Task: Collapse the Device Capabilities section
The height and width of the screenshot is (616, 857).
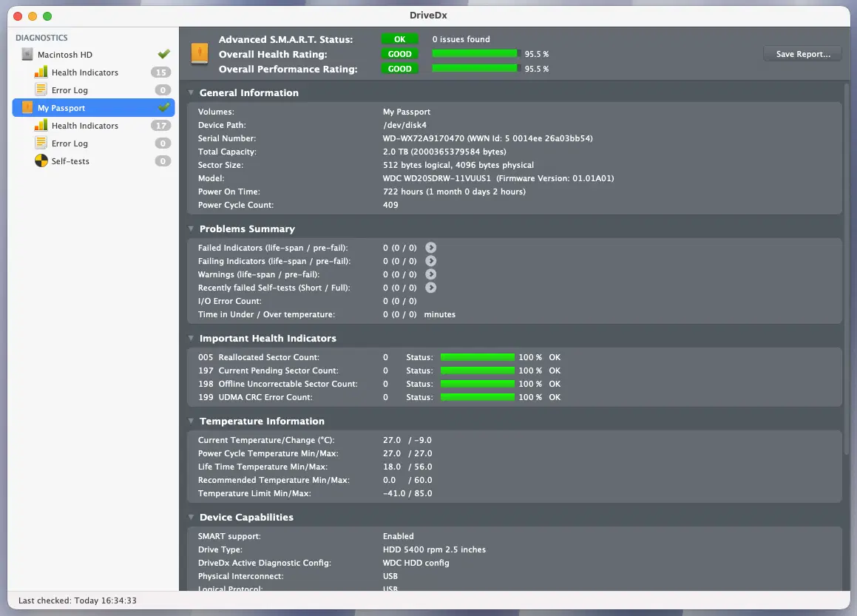Action: coord(191,516)
